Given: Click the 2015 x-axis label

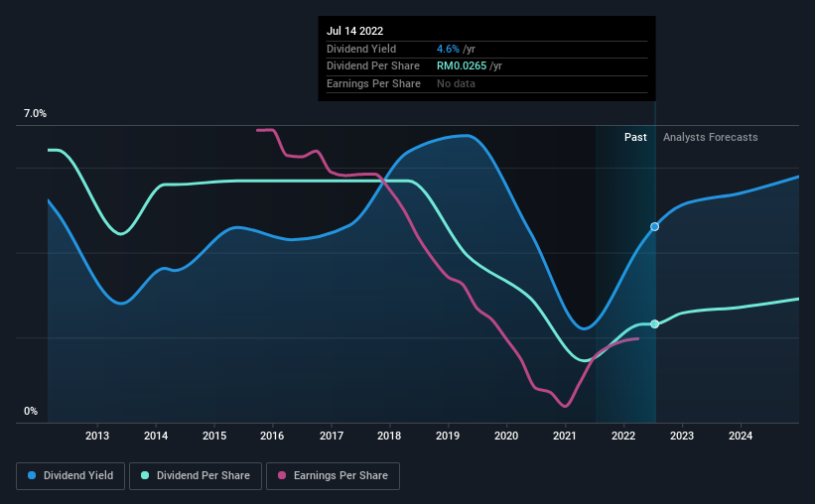Looking at the screenshot, I should click(x=214, y=436).
